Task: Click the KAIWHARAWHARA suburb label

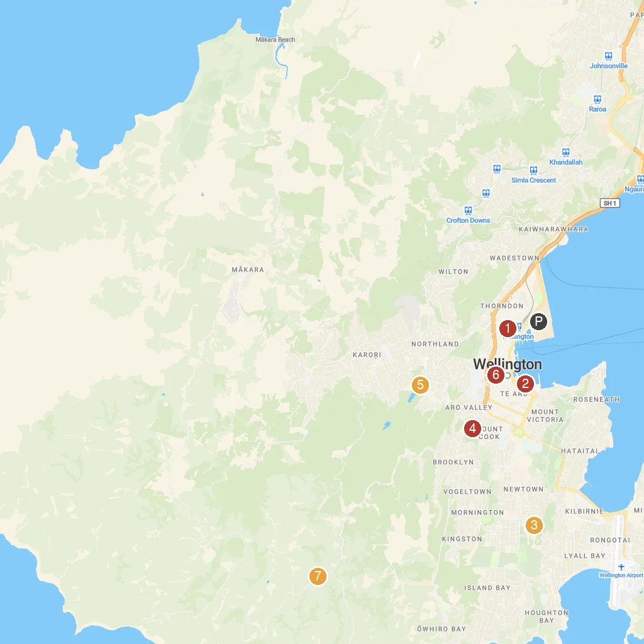Action: [553, 229]
